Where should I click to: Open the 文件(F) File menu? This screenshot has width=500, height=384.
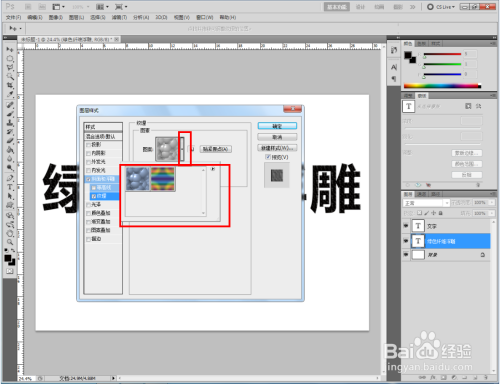[x=13, y=17]
